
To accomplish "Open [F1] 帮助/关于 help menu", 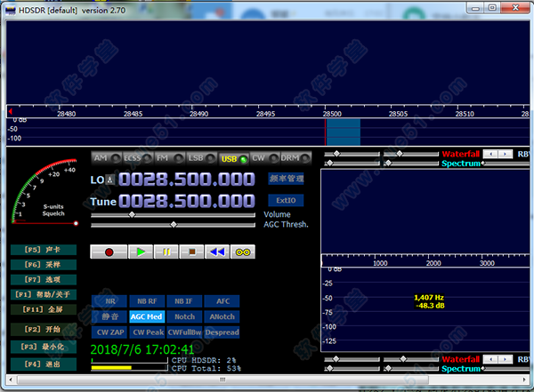I will (44, 294).
